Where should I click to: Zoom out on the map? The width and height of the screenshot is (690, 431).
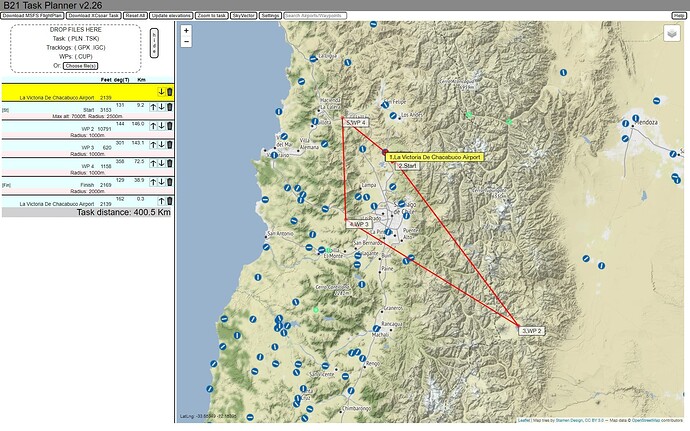[x=186, y=41]
